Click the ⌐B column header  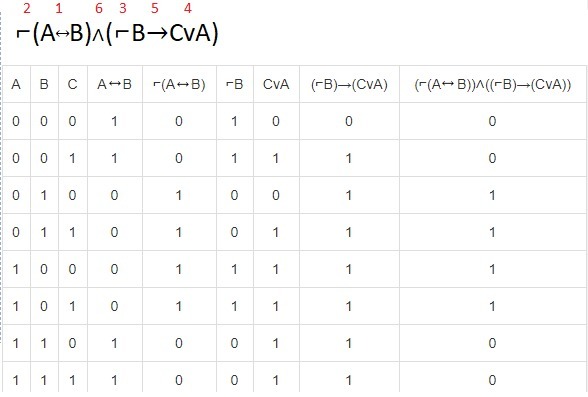click(x=234, y=84)
